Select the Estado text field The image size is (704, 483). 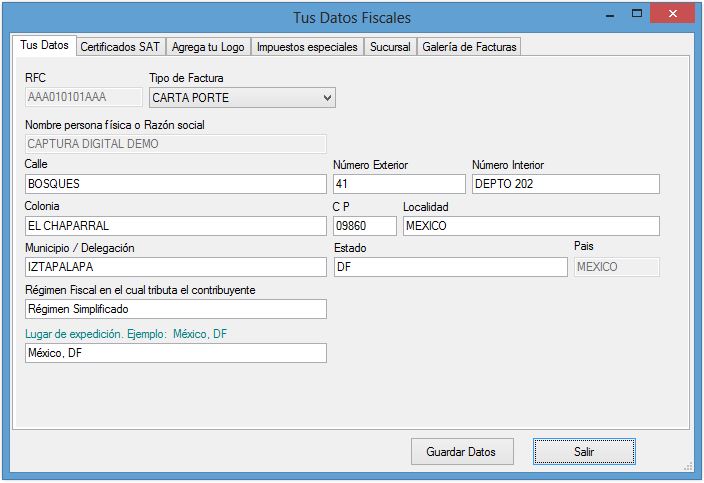pos(450,267)
